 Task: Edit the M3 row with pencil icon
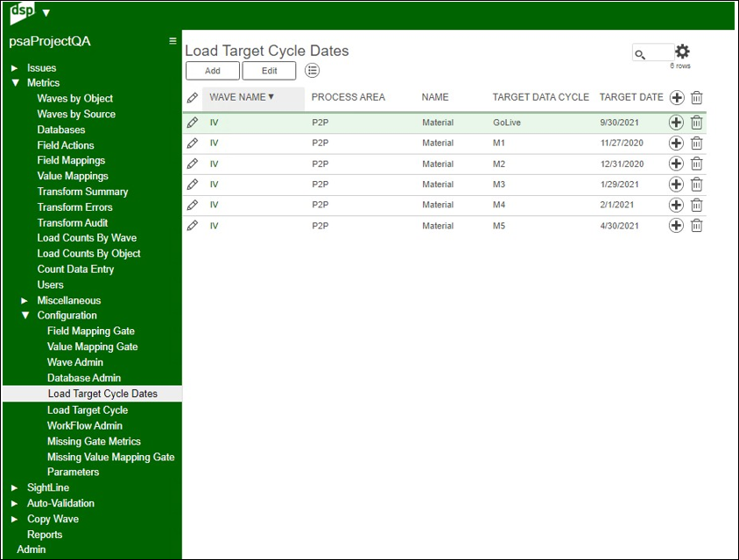pos(193,184)
